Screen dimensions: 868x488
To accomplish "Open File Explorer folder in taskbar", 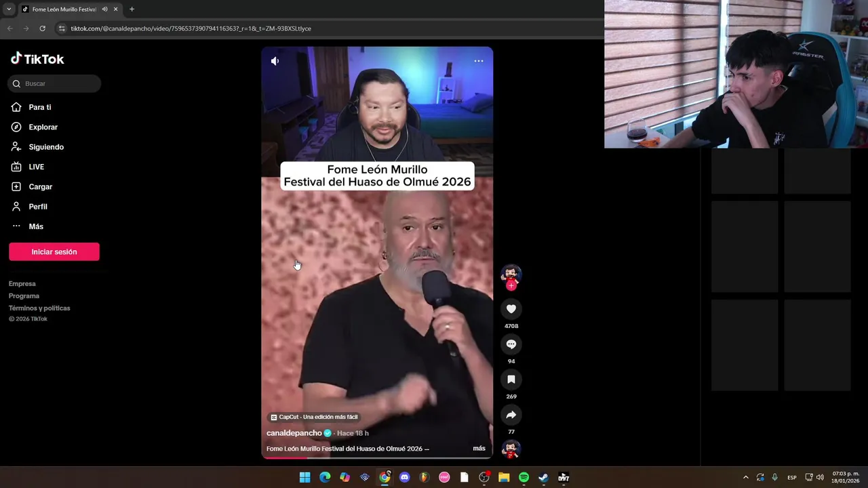I will tap(504, 477).
